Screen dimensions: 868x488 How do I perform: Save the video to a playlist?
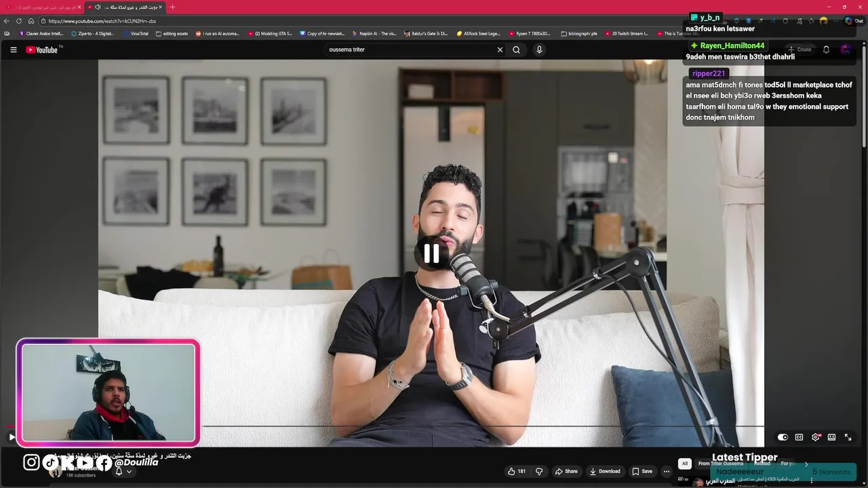(x=642, y=471)
